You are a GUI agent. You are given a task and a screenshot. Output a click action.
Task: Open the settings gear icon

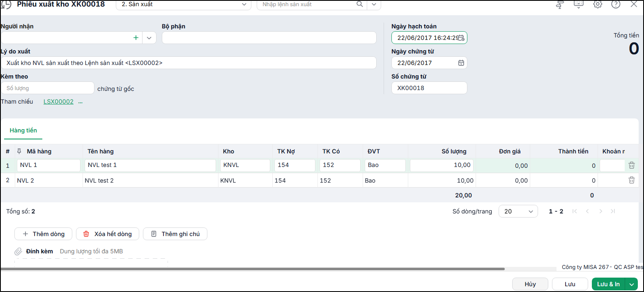coord(598,5)
